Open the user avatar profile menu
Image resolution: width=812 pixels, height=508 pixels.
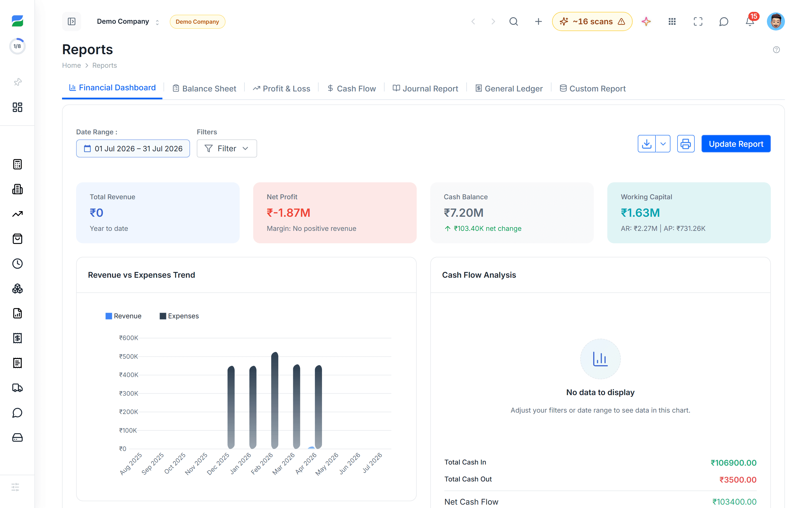[776, 21]
